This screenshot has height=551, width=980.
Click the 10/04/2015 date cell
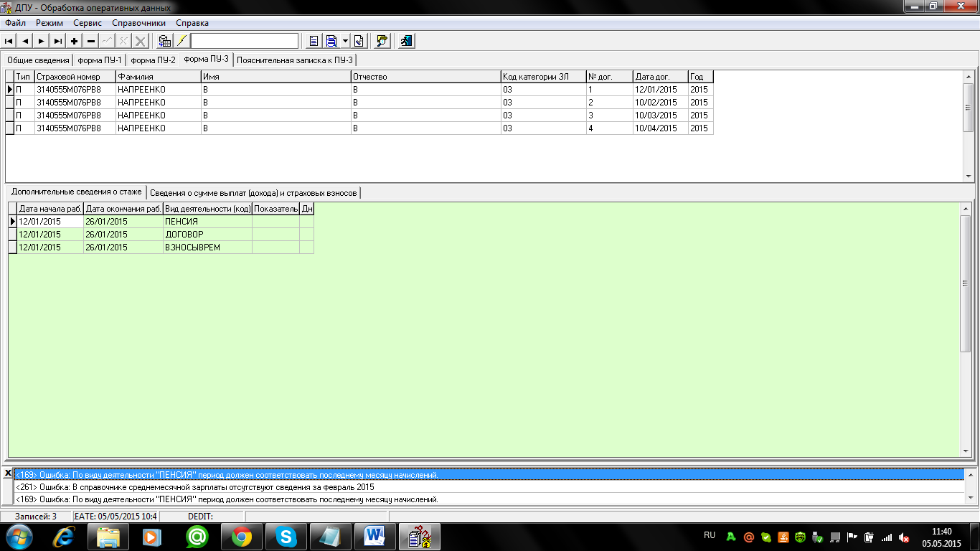[660, 128]
